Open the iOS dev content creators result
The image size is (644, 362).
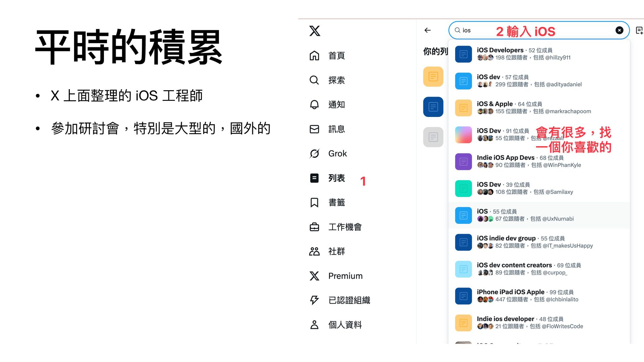tap(539, 269)
